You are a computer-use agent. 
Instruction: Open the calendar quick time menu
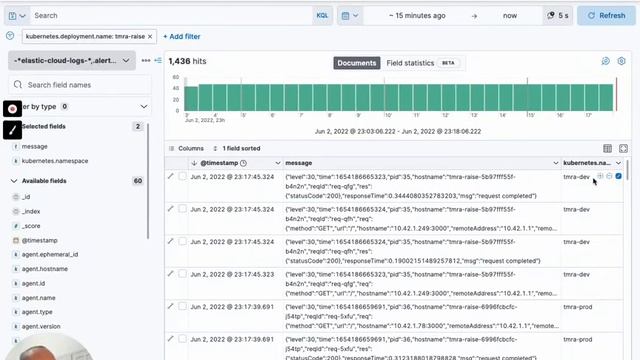coord(350,16)
